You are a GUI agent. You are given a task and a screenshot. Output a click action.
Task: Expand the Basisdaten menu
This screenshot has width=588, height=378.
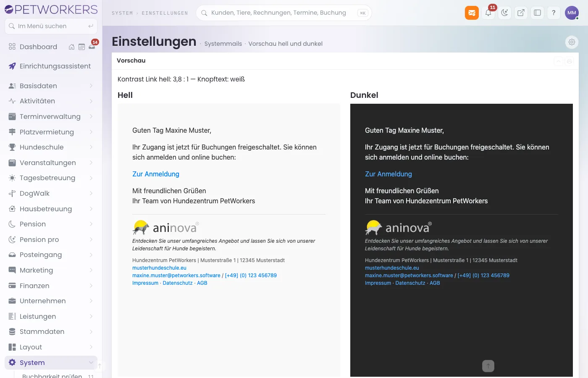(51, 86)
